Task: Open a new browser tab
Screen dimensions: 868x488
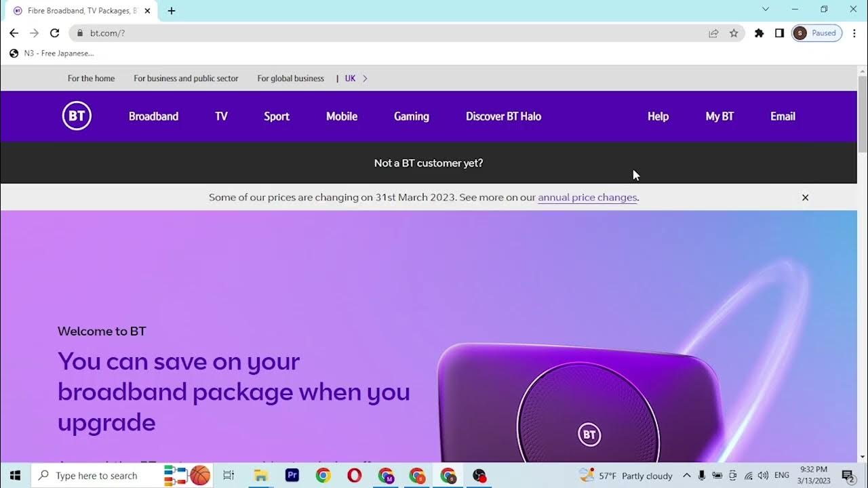Action: pyautogui.click(x=172, y=11)
